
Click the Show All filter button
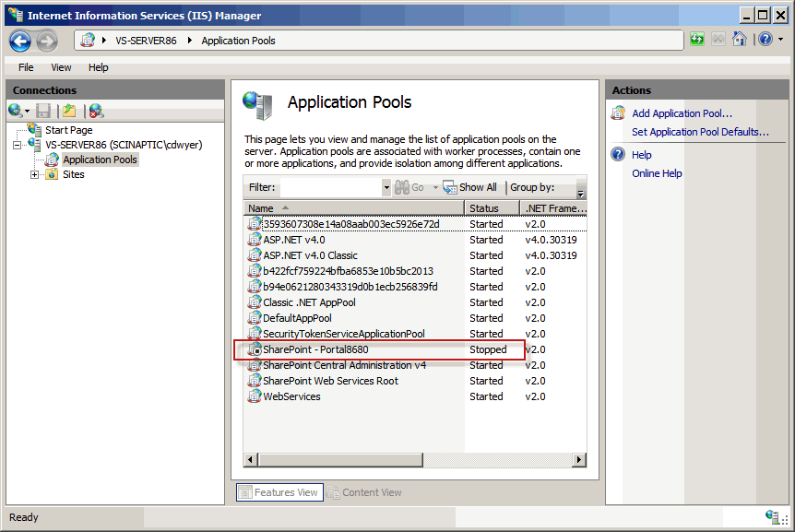point(470,187)
